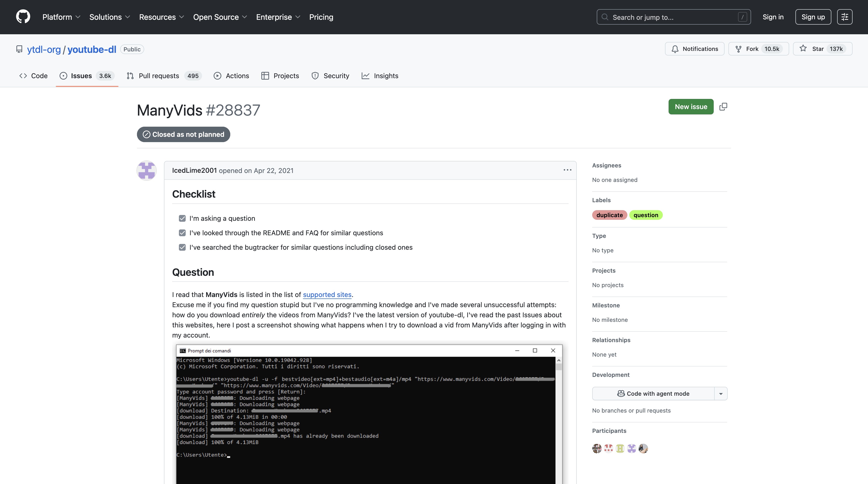The image size is (868, 484).
Task: Click the third participant avatar
Action: 620,448
